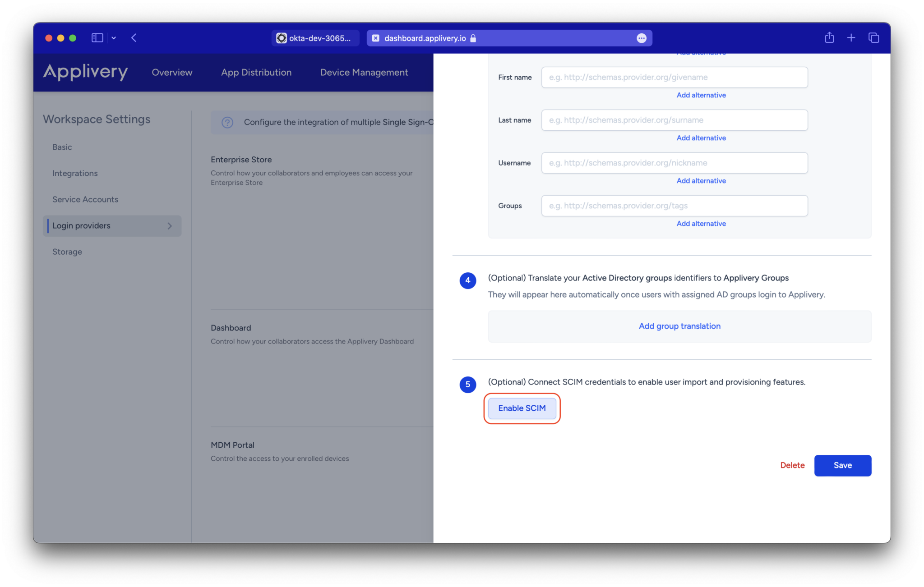Click the ellipsis icon in the address bar
The image size is (924, 587).
pyautogui.click(x=642, y=38)
